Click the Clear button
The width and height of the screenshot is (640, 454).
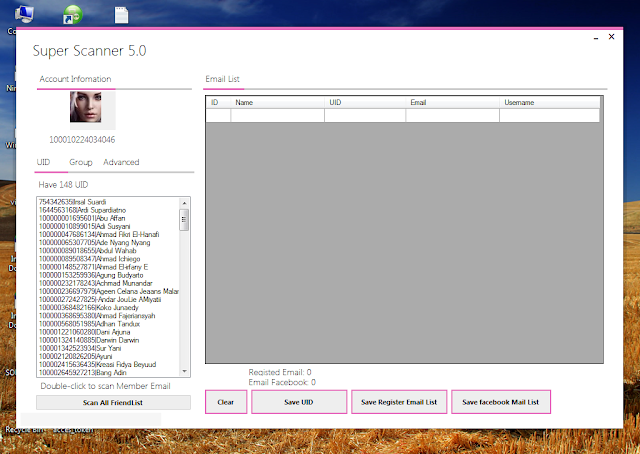[226, 402]
